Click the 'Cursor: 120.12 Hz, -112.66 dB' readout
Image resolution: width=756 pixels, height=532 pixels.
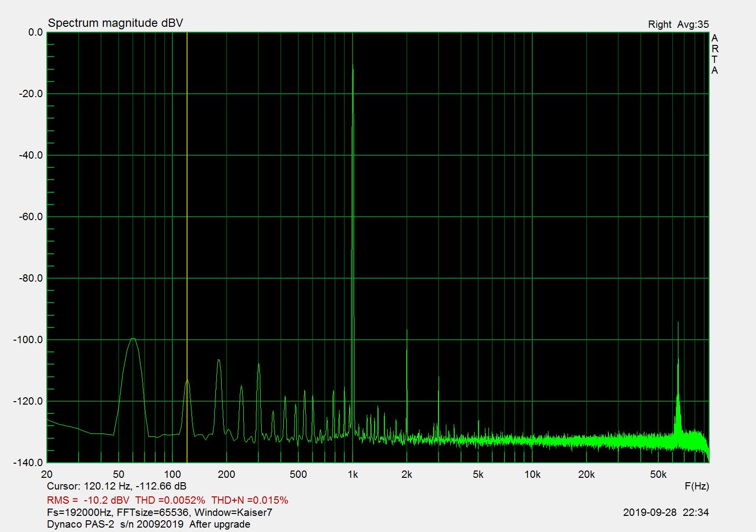117,486
